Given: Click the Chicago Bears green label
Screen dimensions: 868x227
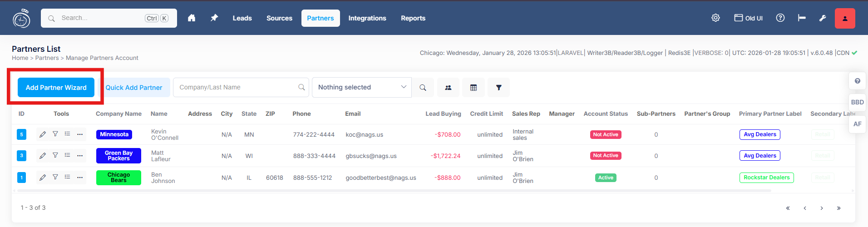Looking at the screenshot, I should click(x=118, y=178).
